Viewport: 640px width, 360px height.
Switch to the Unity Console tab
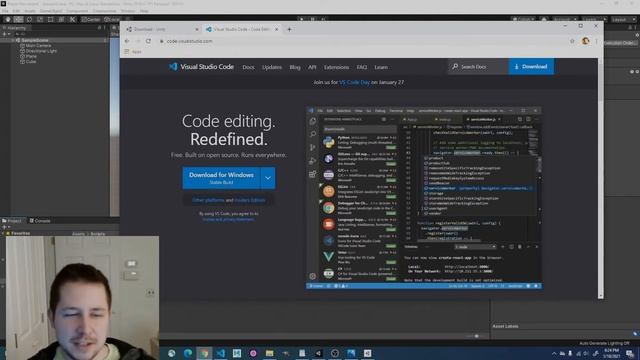coord(40,220)
